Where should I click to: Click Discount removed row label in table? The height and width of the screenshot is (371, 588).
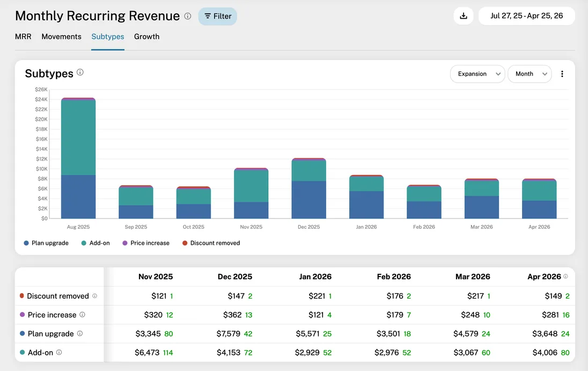(58, 296)
